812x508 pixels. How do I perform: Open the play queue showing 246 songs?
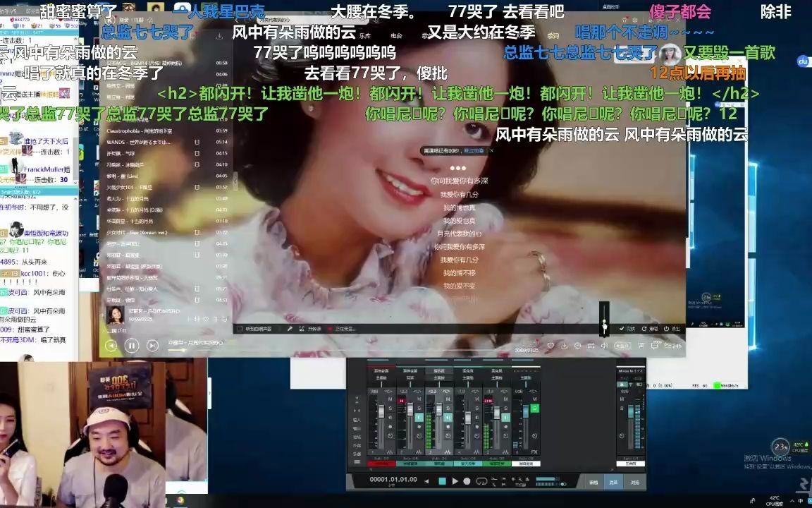[672, 346]
